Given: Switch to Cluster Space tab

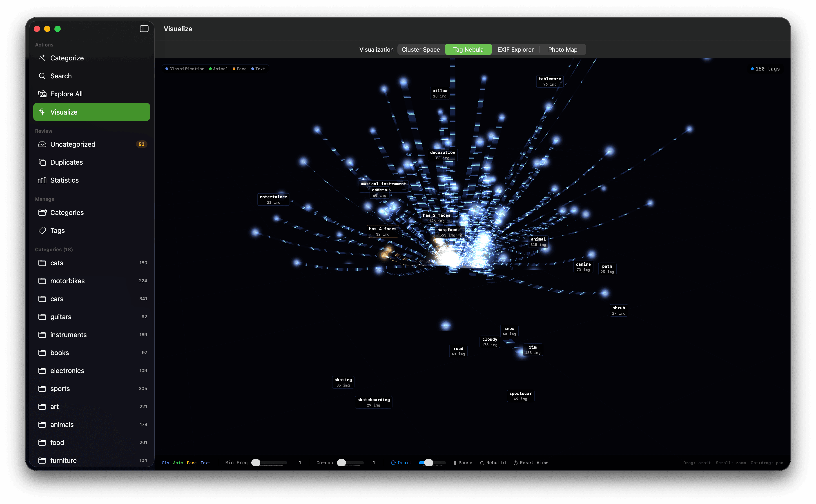Looking at the screenshot, I should point(421,49).
